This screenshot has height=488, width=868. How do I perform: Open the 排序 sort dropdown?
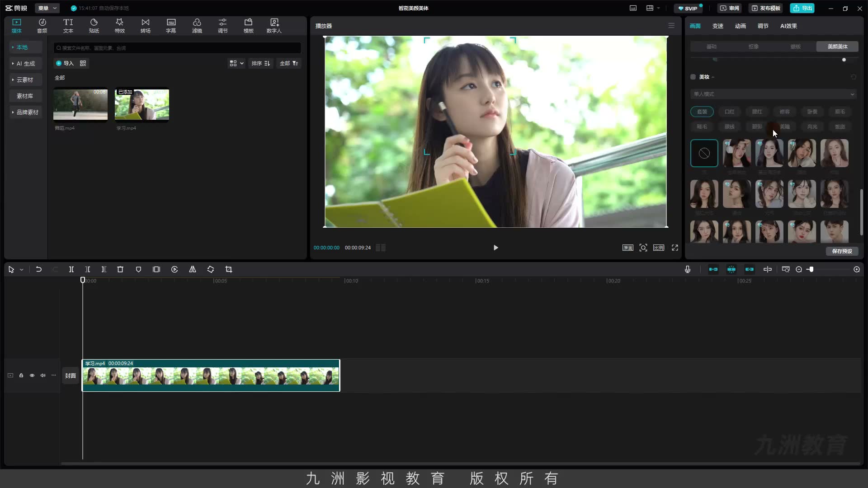261,63
